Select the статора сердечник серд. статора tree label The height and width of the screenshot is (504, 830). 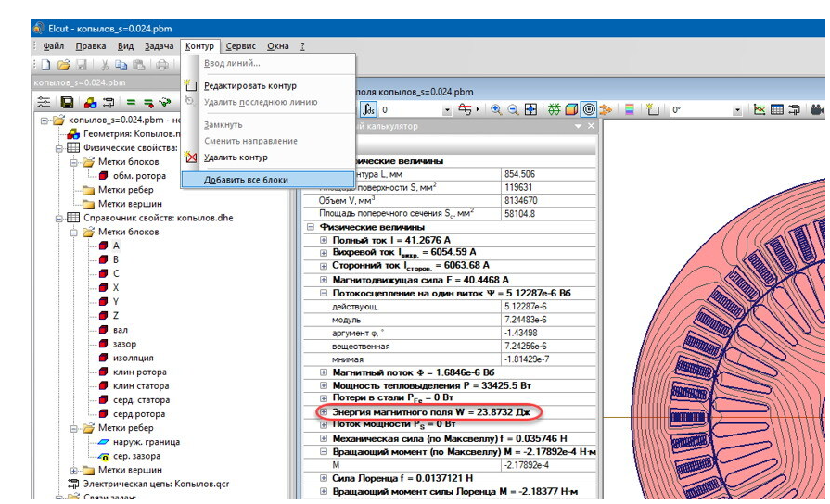click(140, 399)
